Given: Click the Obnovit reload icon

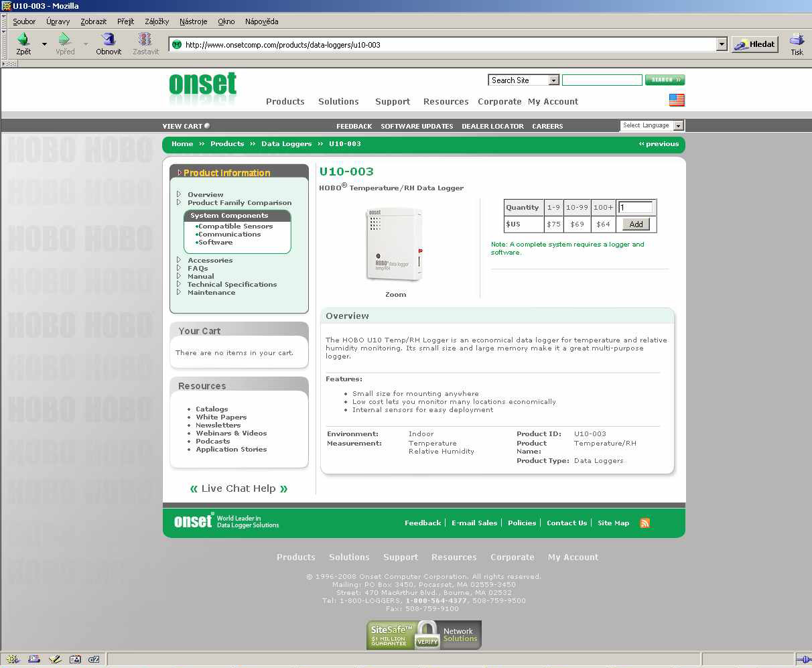Looking at the screenshot, I should (x=109, y=39).
